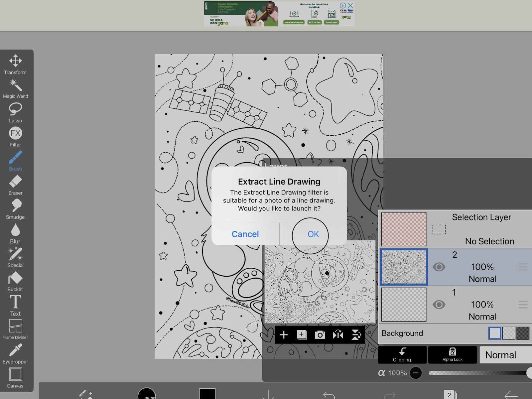Enable Clipping for the current layer
This screenshot has width=532, height=399.
coord(402,354)
